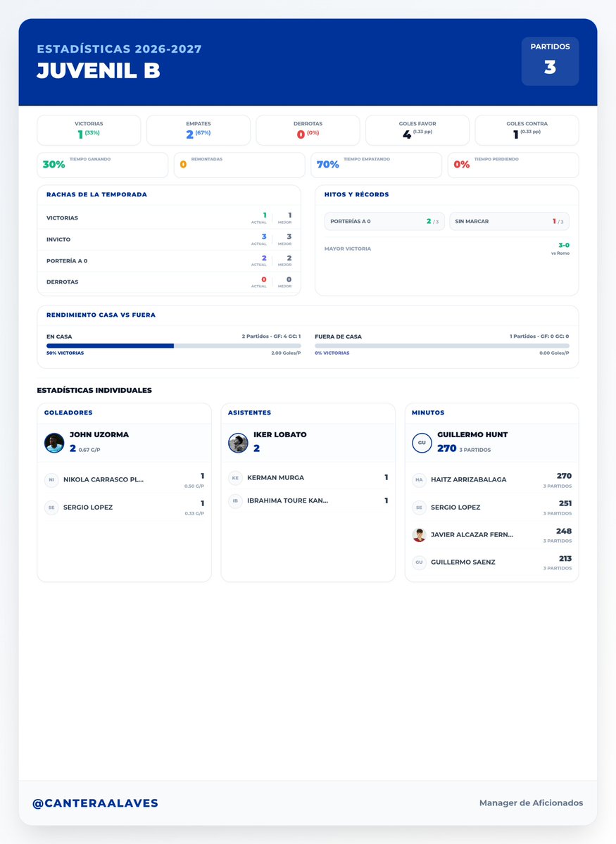The image size is (616, 844).
Task: Click the Asistentes panel title
Action: click(249, 412)
